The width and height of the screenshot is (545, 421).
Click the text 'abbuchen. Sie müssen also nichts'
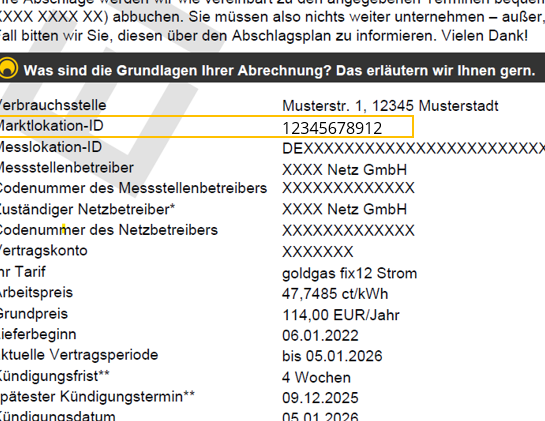coord(229,17)
